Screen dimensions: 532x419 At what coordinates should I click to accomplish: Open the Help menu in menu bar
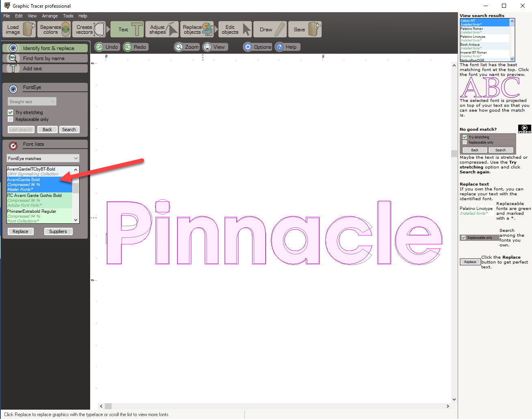pyautogui.click(x=83, y=16)
